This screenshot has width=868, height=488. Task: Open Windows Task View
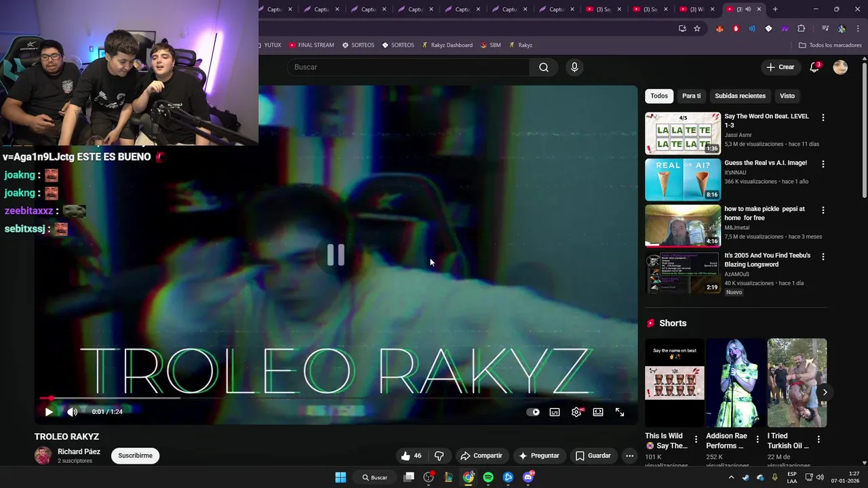tap(409, 477)
